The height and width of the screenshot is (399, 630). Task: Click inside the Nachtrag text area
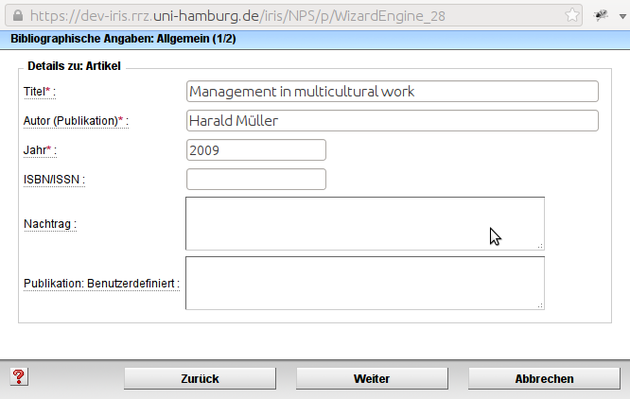coord(365,223)
